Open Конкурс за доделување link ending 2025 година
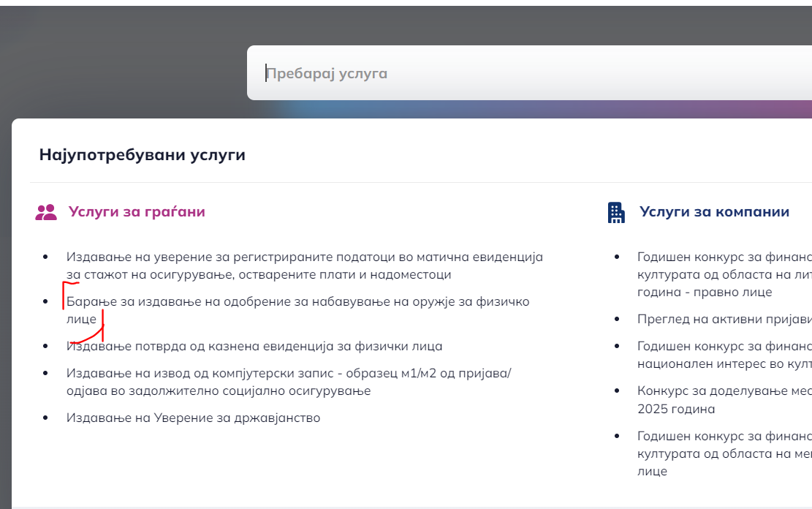This screenshot has height=509, width=812. click(x=724, y=399)
